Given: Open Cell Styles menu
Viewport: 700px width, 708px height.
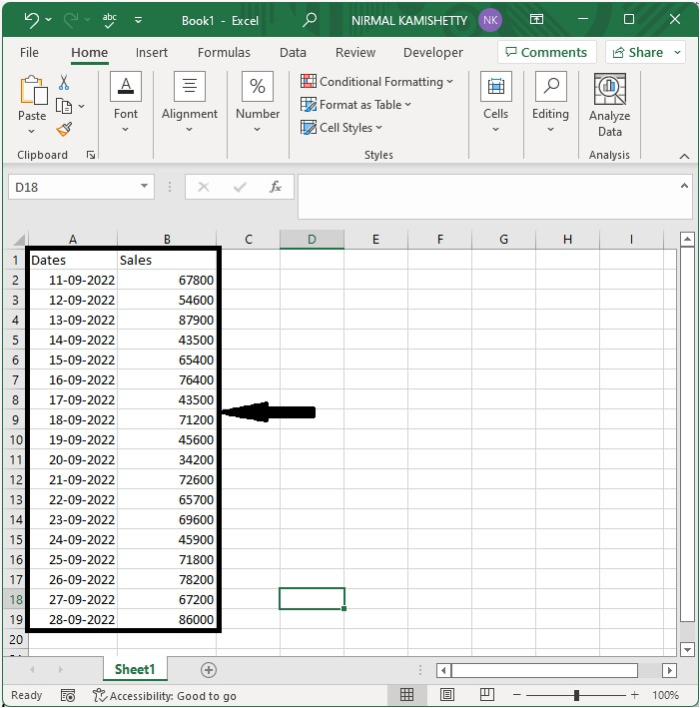Looking at the screenshot, I should click(x=341, y=128).
